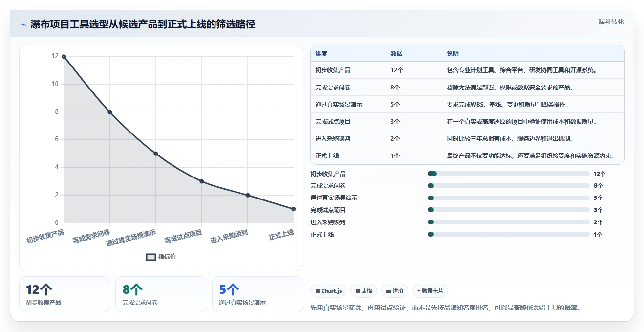644x332 pixels.
Task: Select the Chart.js tag chip
Action: pos(328,291)
